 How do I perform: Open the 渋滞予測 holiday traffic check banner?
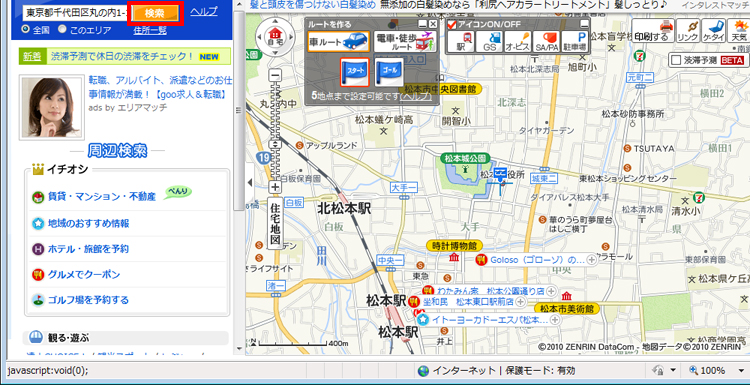[x=124, y=56]
